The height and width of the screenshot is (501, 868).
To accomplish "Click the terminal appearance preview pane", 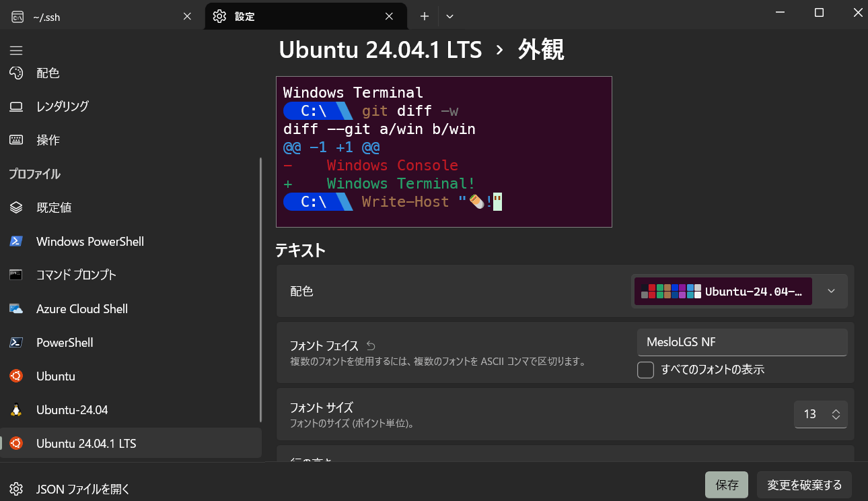I will tap(444, 152).
